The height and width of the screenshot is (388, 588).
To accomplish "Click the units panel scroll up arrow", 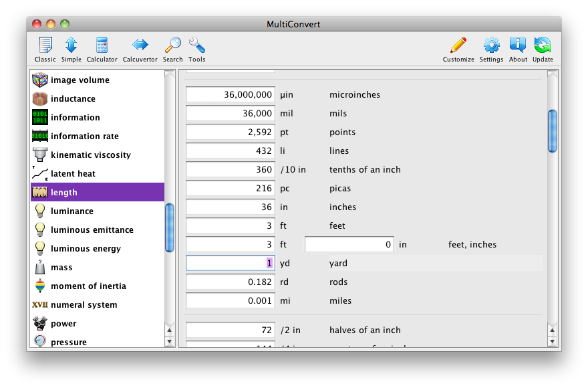I will (552, 330).
